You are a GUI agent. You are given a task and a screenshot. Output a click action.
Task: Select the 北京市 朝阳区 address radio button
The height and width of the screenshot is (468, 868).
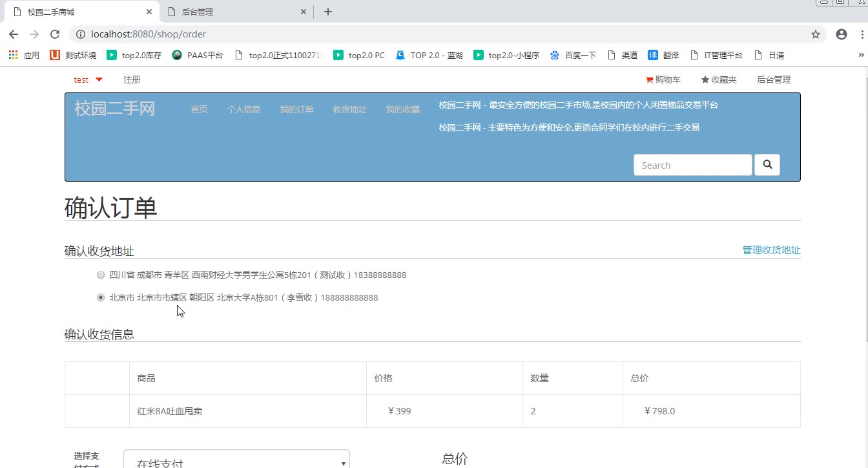(101, 297)
